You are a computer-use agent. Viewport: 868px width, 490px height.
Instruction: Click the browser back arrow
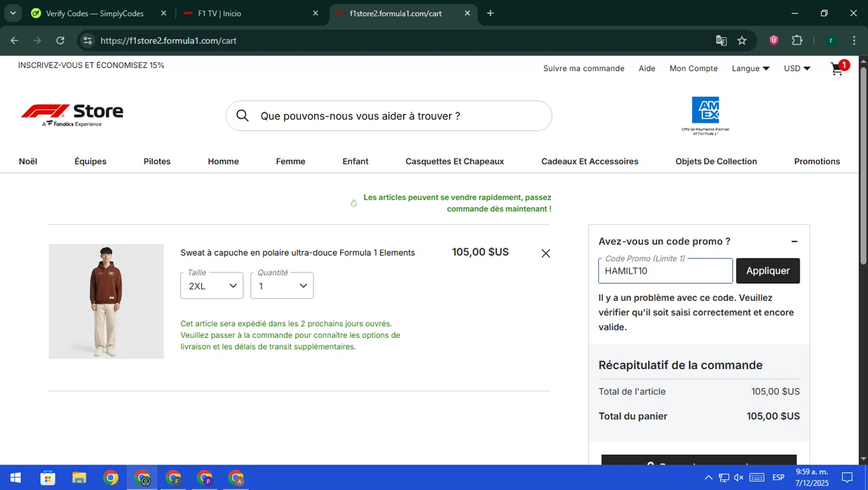pos(14,40)
